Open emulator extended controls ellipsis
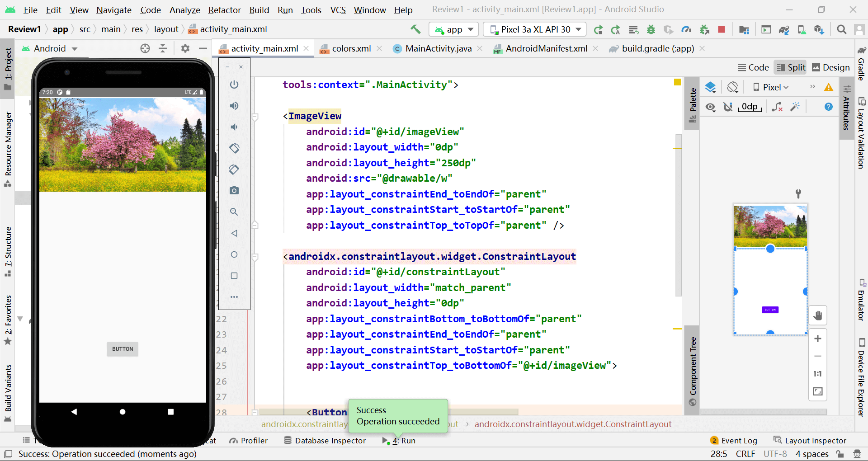Viewport: 868px width, 461px height. pyautogui.click(x=234, y=297)
